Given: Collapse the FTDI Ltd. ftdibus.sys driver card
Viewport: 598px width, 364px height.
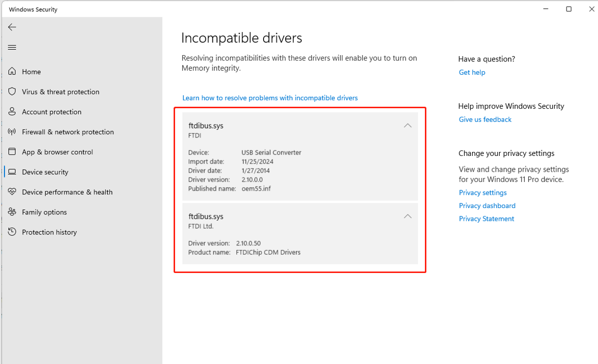Looking at the screenshot, I should click(408, 216).
